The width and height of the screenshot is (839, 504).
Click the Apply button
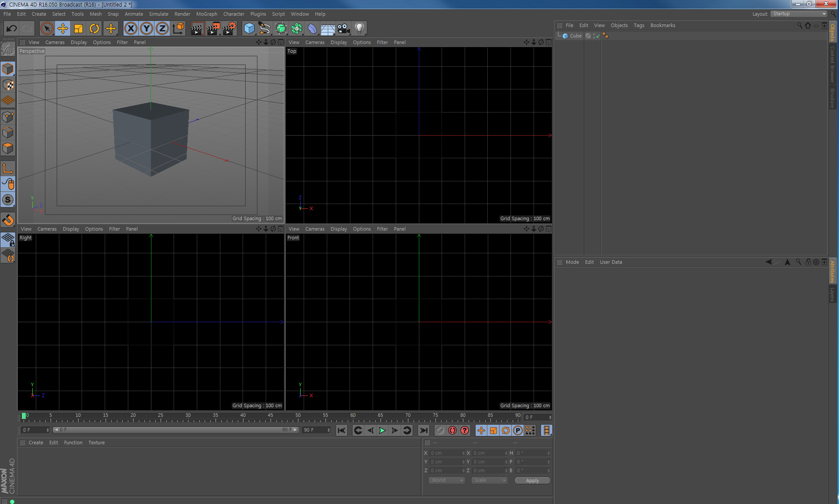point(532,480)
